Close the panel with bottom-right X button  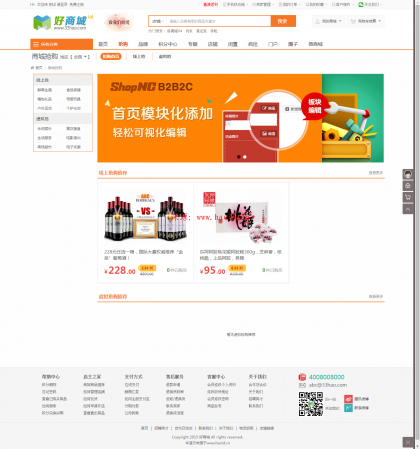click(408, 442)
